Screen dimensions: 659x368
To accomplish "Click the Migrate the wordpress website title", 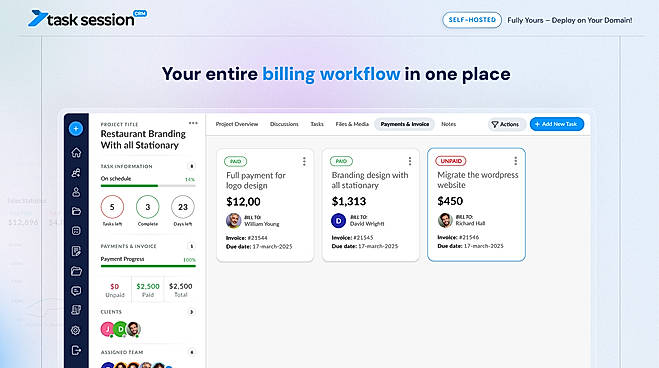I will pos(478,179).
